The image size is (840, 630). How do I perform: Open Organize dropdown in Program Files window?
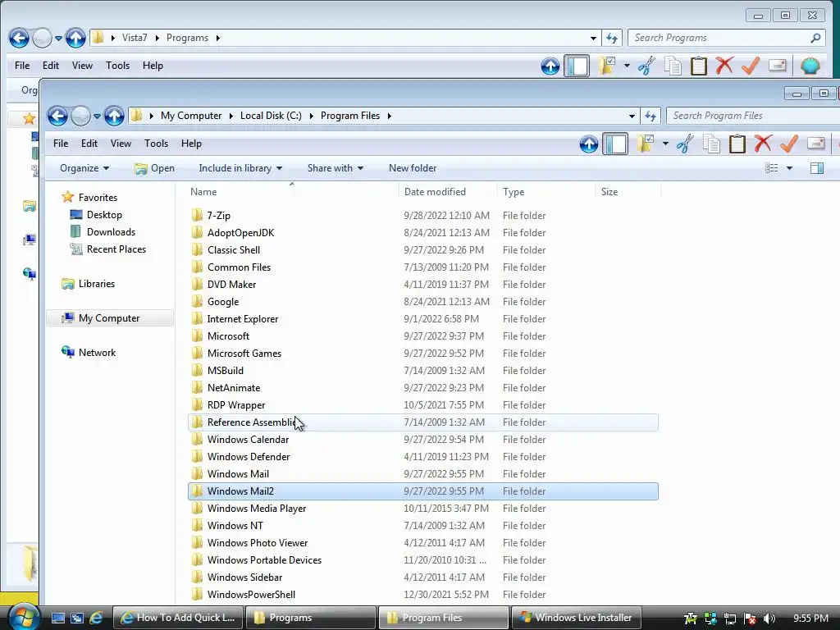84,168
